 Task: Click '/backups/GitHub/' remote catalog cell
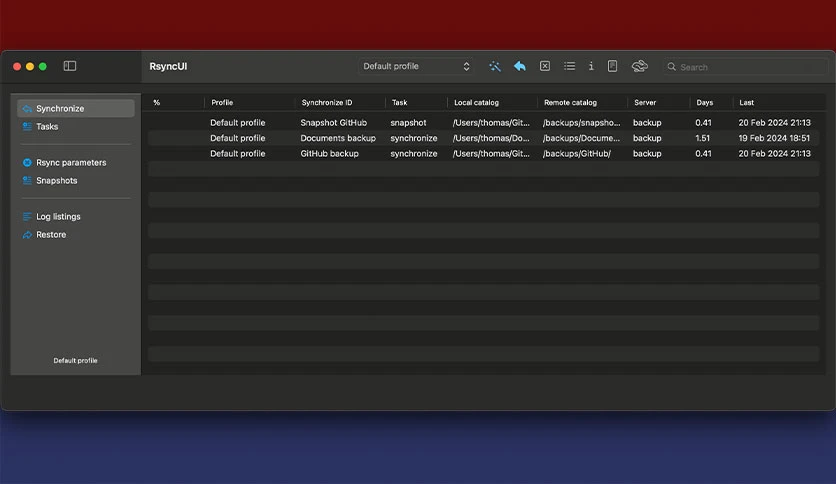click(576, 154)
